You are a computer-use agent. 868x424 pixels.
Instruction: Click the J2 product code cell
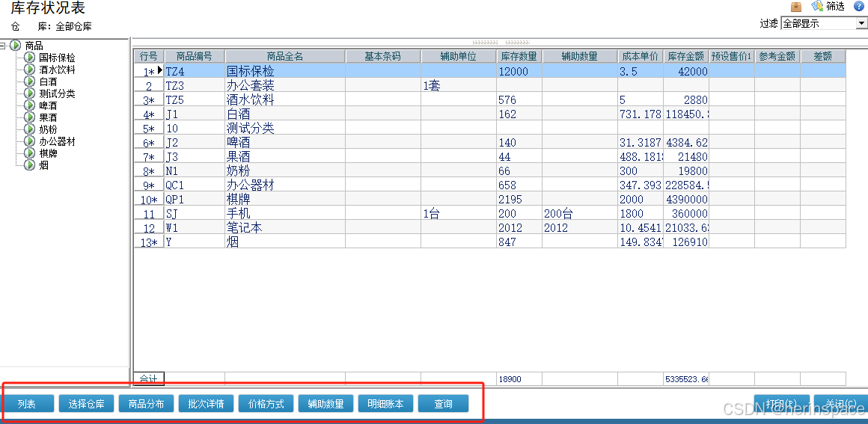[x=195, y=142]
